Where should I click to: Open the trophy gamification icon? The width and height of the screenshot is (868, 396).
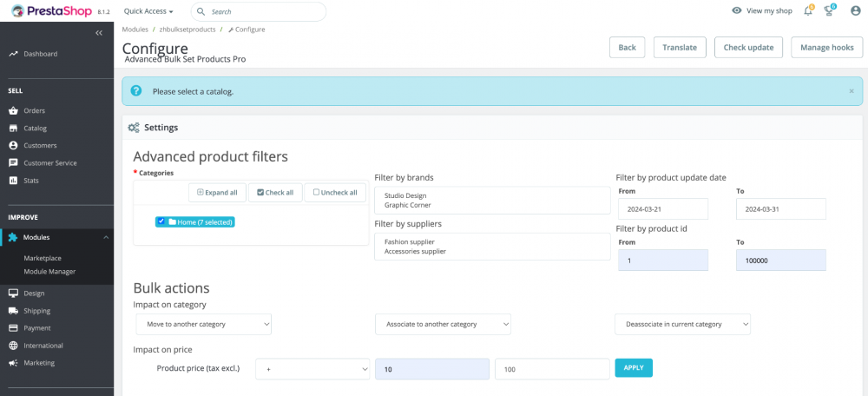click(830, 11)
